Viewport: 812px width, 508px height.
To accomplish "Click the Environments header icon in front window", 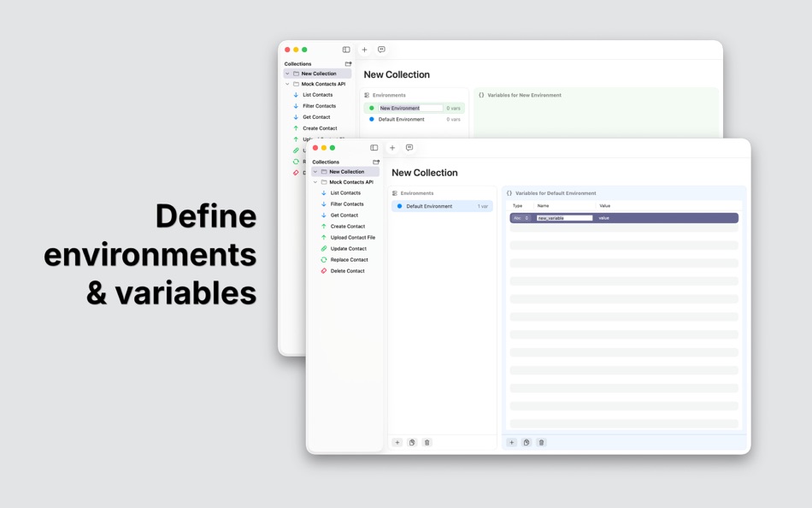I will point(395,192).
